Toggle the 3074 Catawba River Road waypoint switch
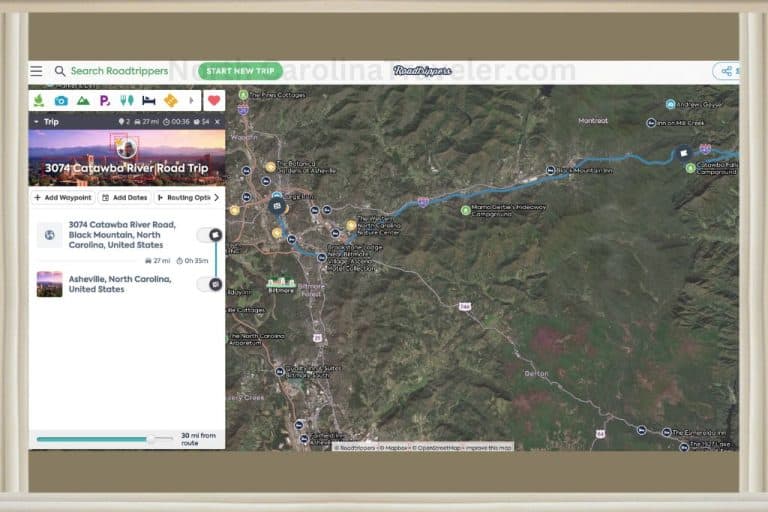The height and width of the screenshot is (512, 768). point(209,235)
